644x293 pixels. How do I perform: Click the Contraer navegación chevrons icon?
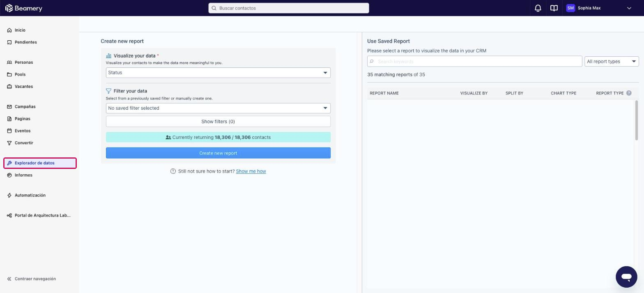click(9, 279)
